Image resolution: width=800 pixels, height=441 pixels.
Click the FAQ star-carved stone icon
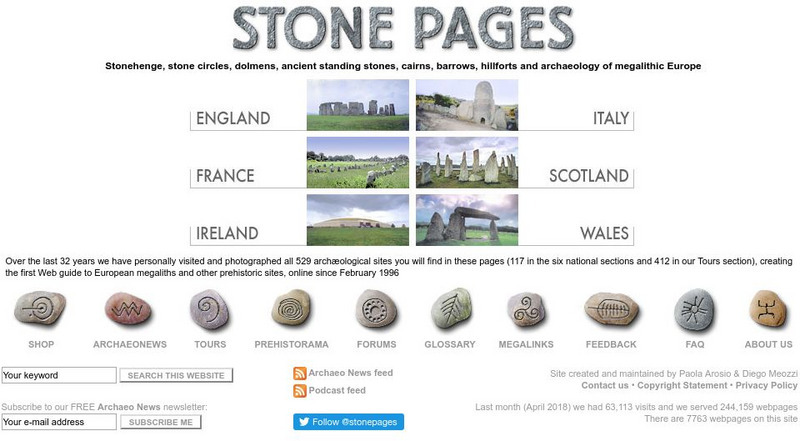pyautogui.click(x=694, y=310)
